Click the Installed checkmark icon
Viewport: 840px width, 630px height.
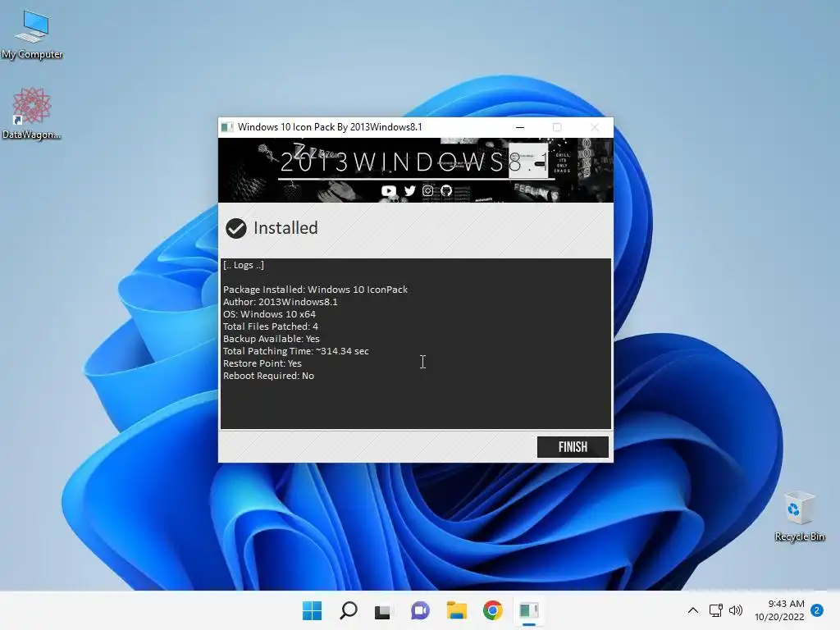point(235,228)
